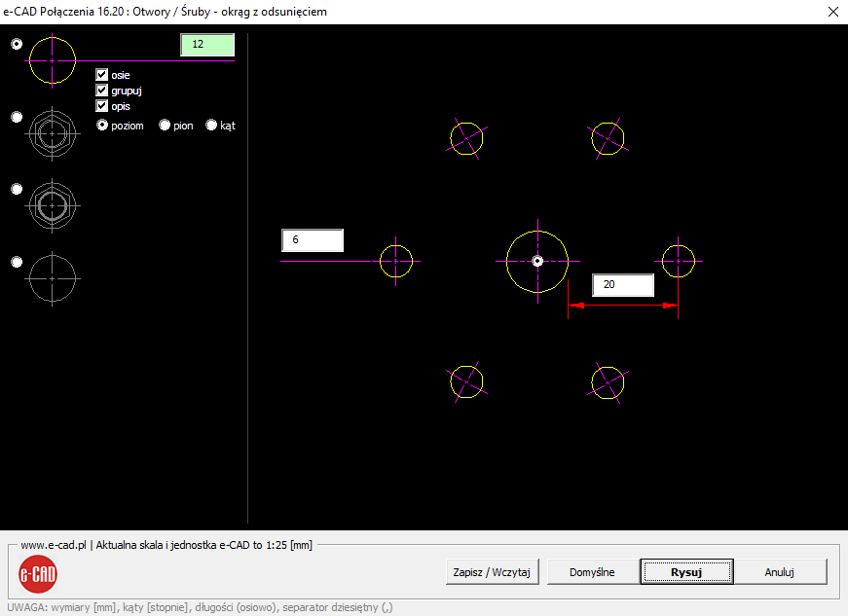Toggle the osie checkbox
The image size is (848, 616).
coord(101,75)
